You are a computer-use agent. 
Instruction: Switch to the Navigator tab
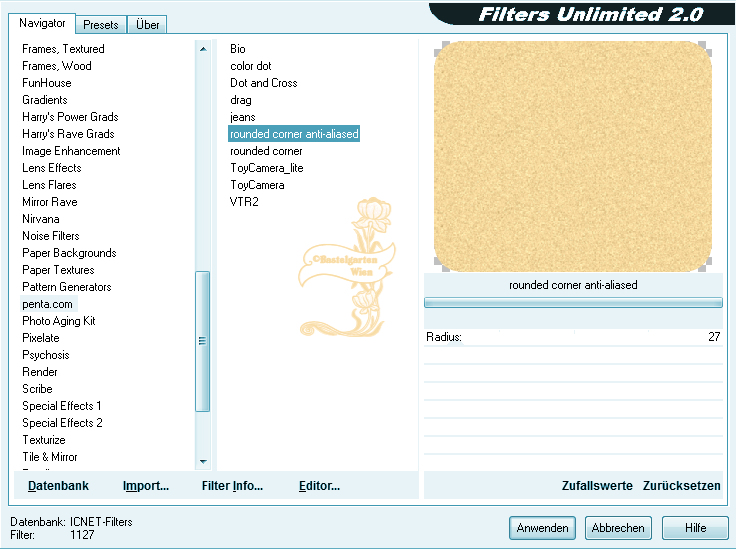coord(42,23)
